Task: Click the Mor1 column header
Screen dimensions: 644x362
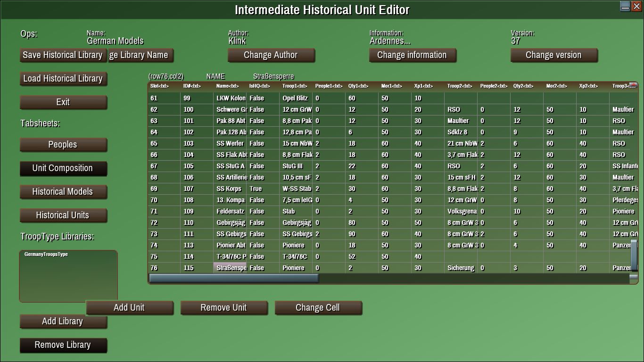Action: click(x=395, y=86)
